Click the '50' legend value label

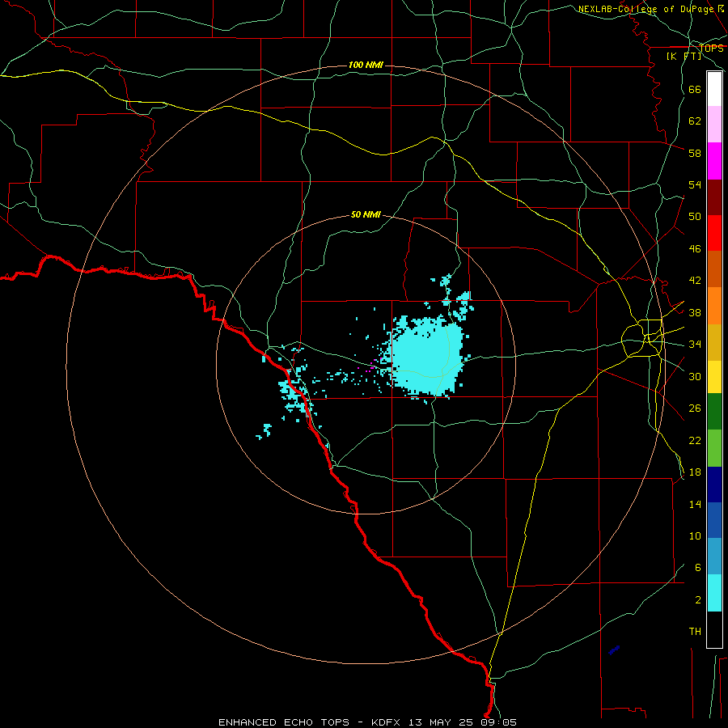pos(695,216)
